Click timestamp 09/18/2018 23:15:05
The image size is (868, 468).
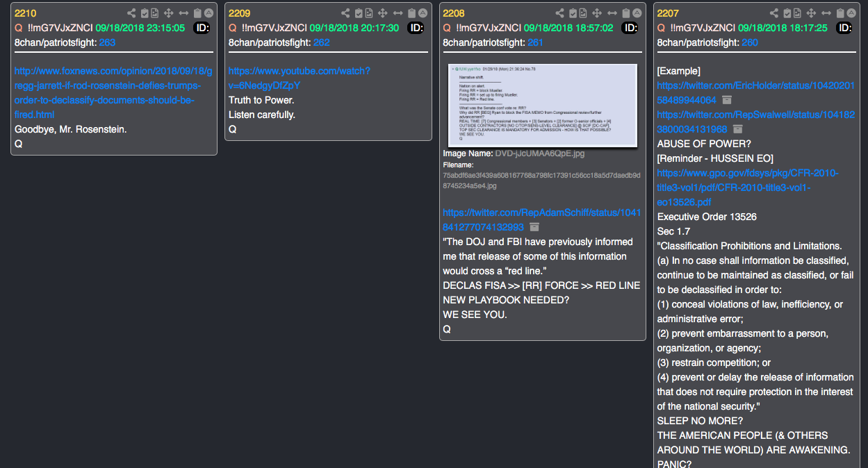click(140, 28)
